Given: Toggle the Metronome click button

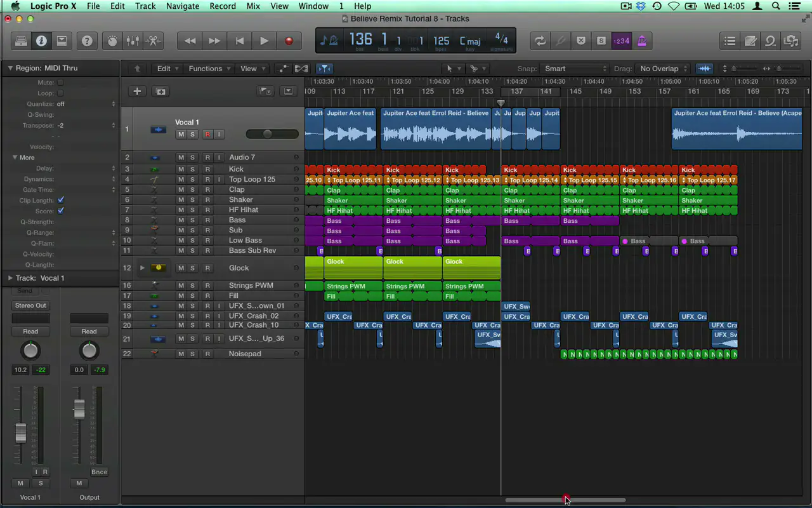Looking at the screenshot, I should click(x=642, y=41).
